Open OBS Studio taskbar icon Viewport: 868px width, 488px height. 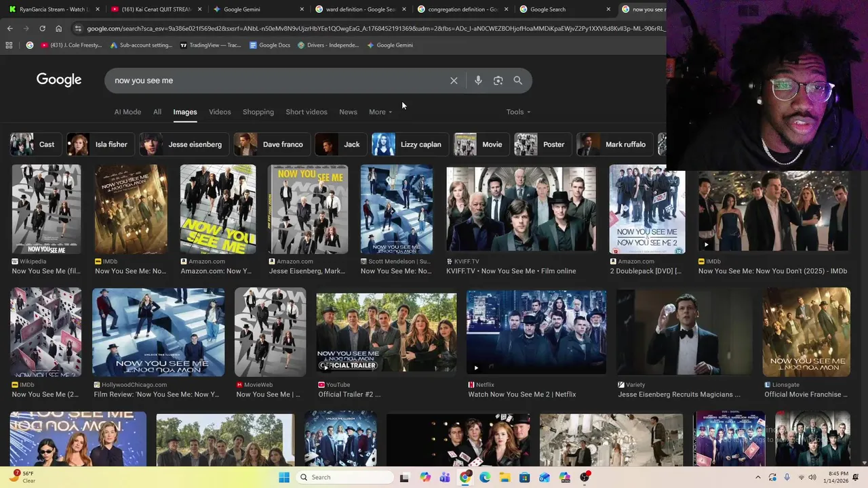tap(585, 477)
